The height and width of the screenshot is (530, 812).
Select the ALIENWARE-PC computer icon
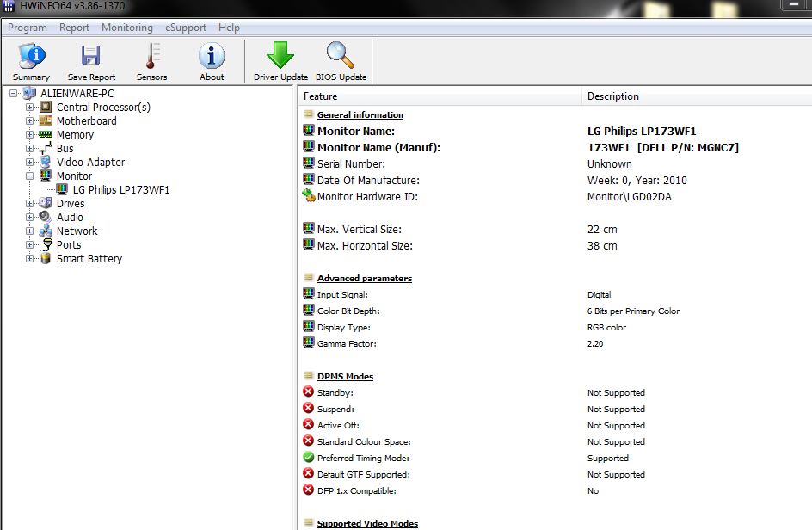(29, 93)
